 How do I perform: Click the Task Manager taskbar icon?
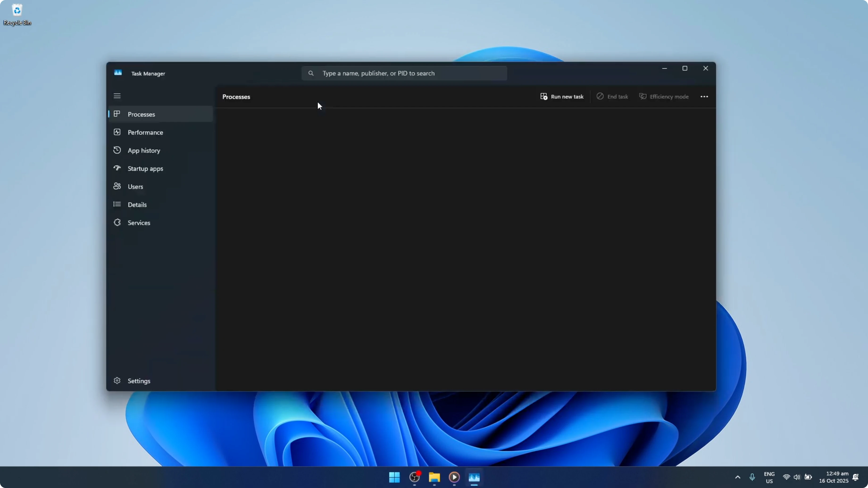tap(474, 477)
